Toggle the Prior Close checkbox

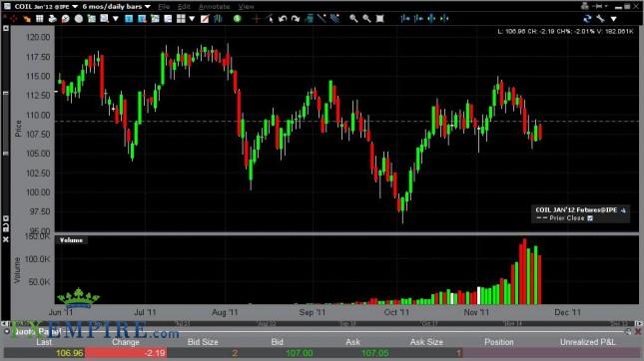(x=590, y=218)
